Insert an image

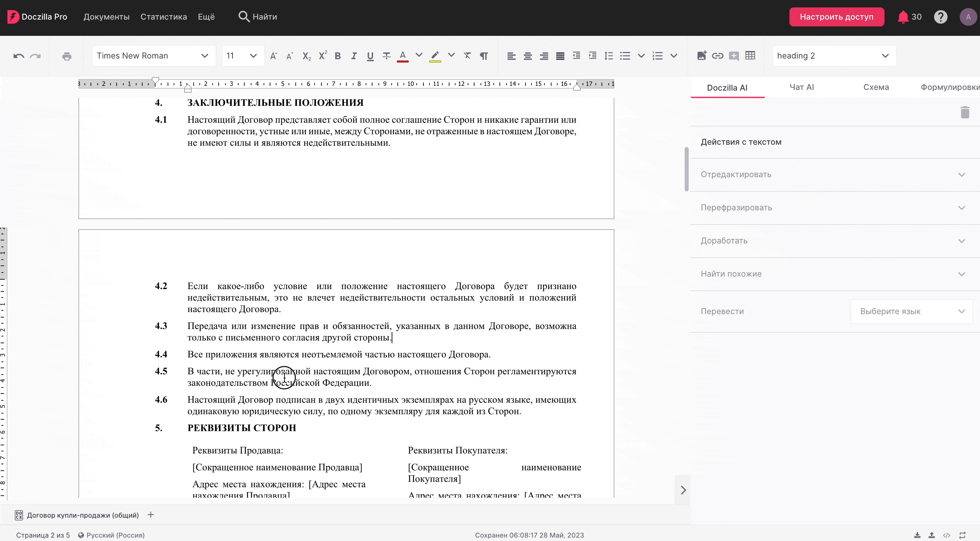702,55
